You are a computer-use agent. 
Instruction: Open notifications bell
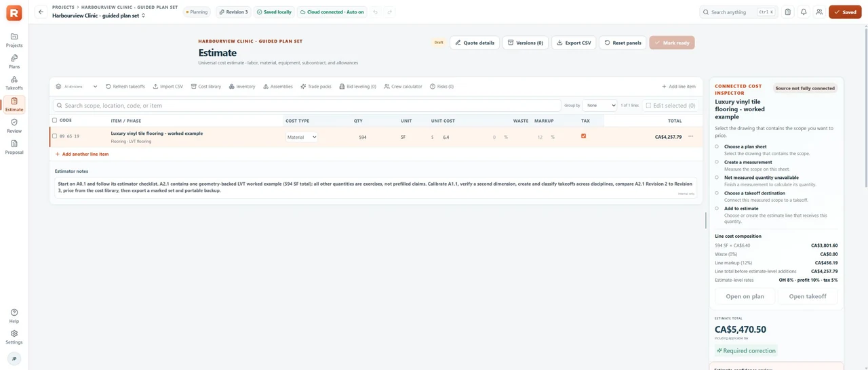pyautogui.click(x=804, y=12)
